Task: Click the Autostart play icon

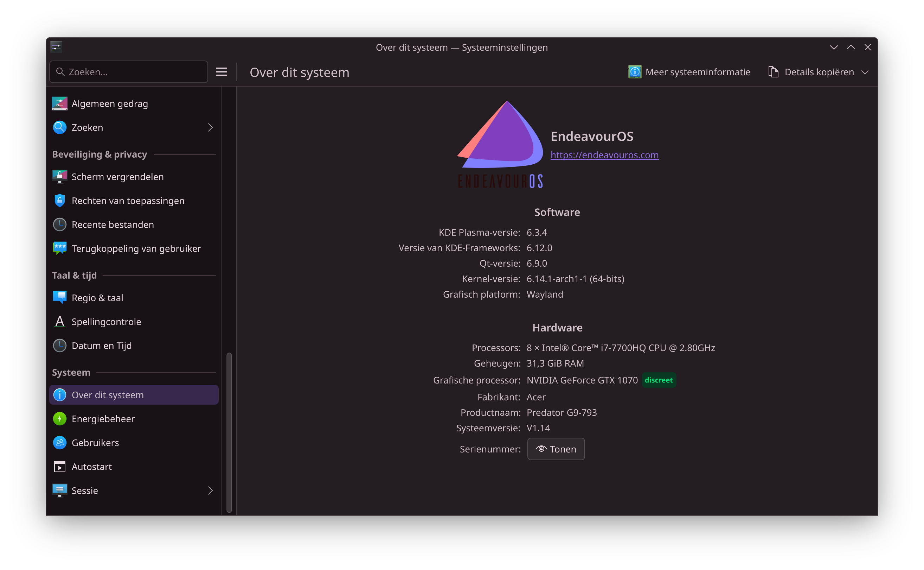Action: (x=59, y=467)
